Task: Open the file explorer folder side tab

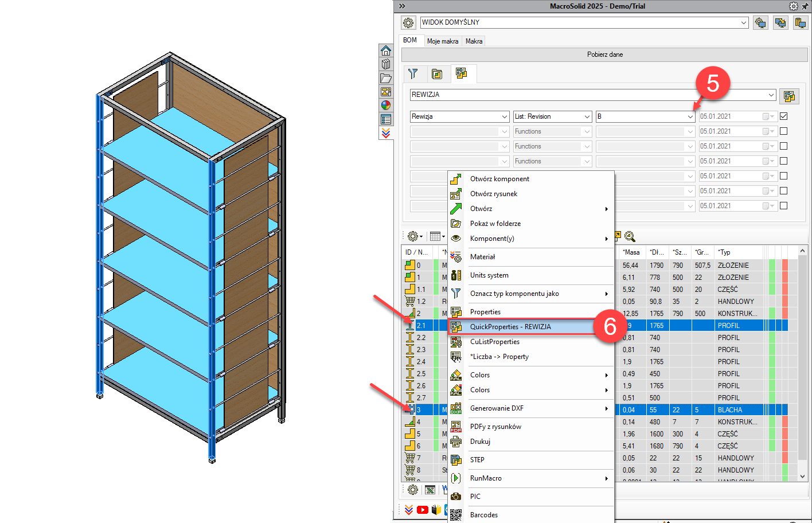Action: click(x=386, y=78)
